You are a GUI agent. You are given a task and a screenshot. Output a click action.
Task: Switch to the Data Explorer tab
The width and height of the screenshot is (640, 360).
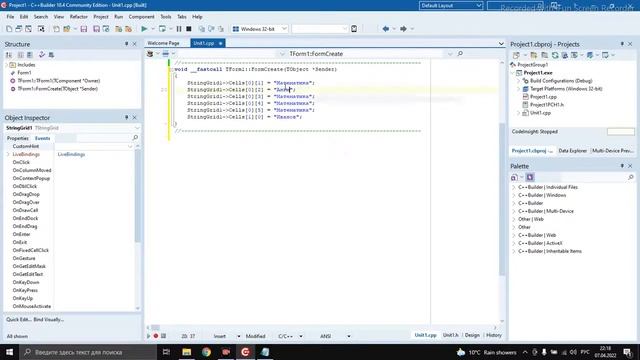tap(572, 151)
